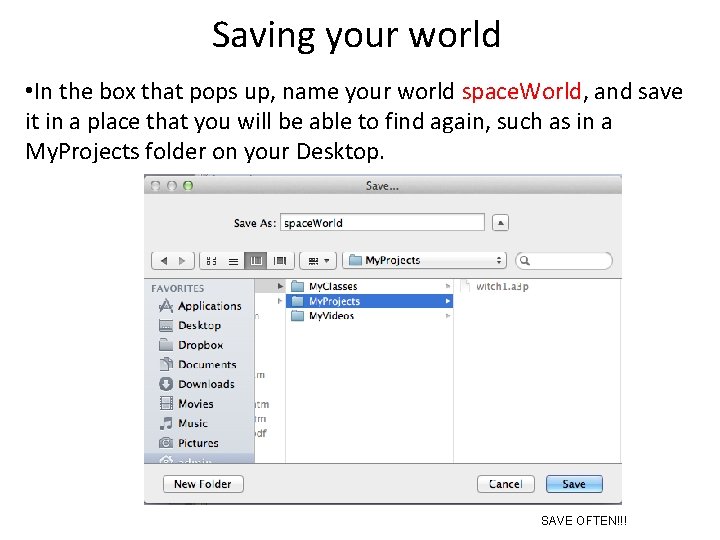Screen dimensions: 720x540
Task: Click the forward navigation arrow
Action: 183,261
